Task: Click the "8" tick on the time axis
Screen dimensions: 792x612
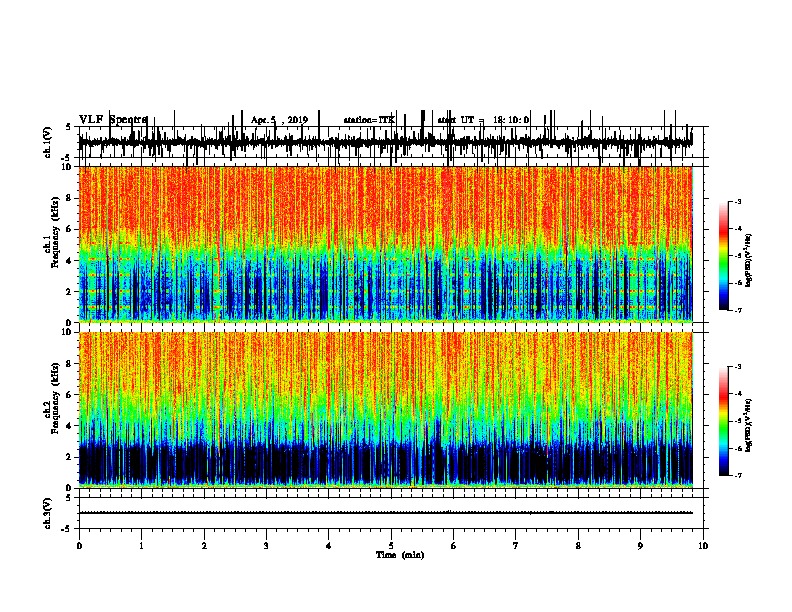Action: point(578,546)
